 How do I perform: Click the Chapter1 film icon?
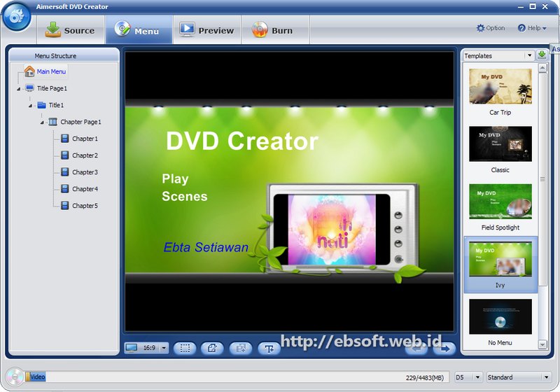64,139
